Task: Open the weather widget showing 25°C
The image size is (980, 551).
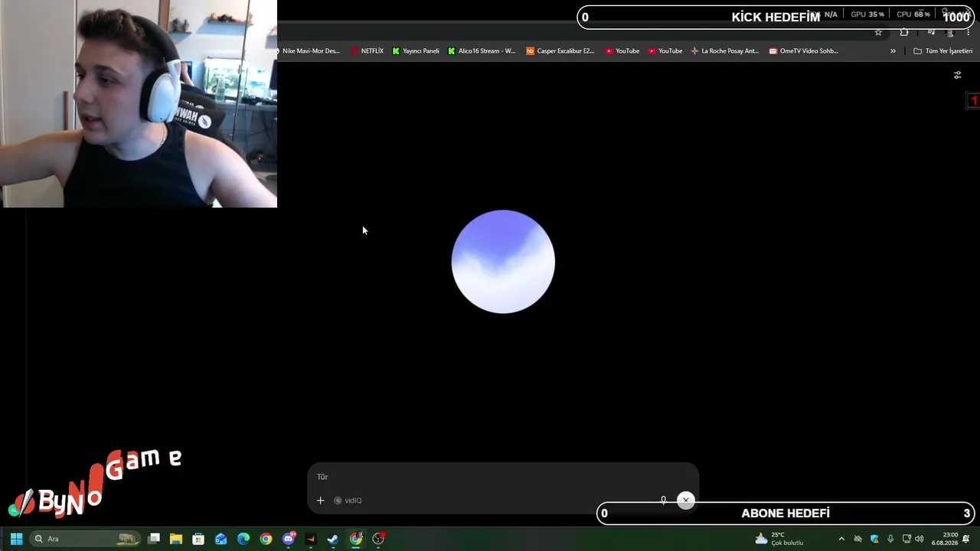Action: (779, 539)
